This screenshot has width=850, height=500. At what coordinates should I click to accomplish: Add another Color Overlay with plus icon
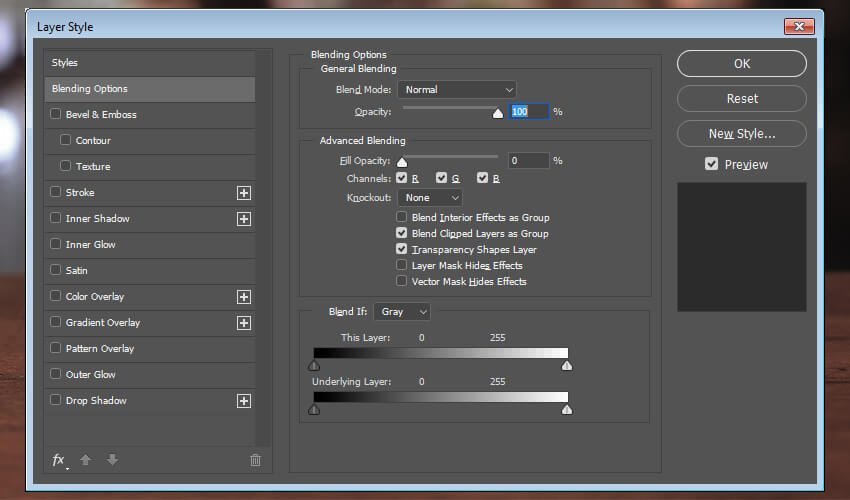point(244,297)
